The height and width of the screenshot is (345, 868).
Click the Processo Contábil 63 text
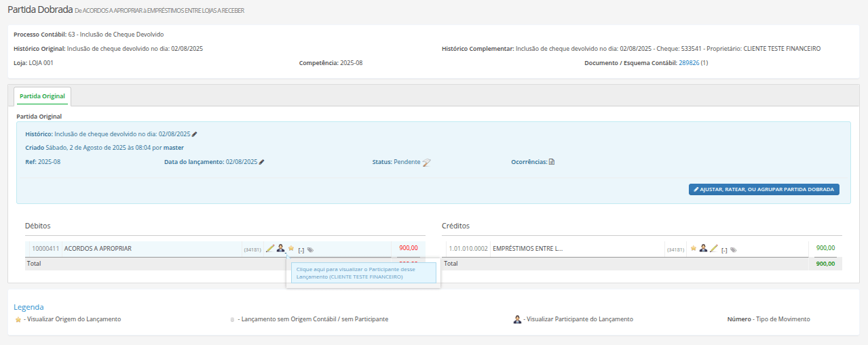(x=89, y=34)
